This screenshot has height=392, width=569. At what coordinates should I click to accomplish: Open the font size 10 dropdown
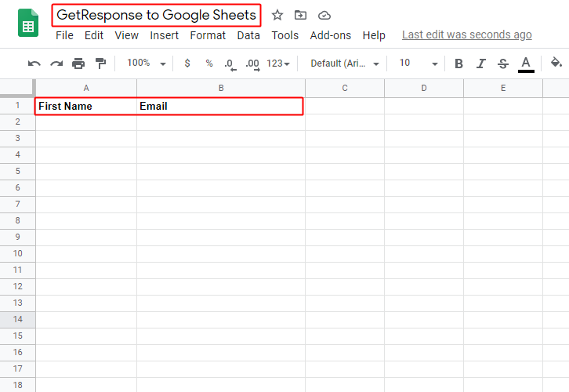tap(419, 64)
